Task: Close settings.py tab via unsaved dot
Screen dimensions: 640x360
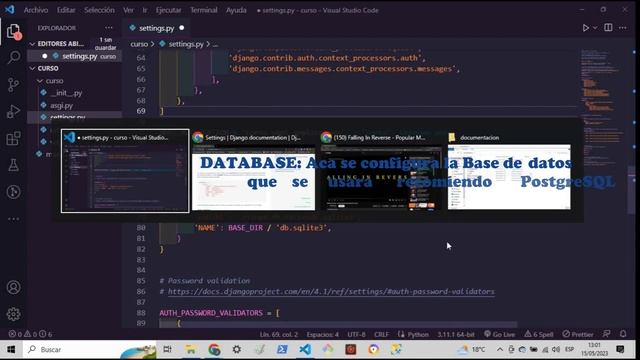Action: coord(182,28)
